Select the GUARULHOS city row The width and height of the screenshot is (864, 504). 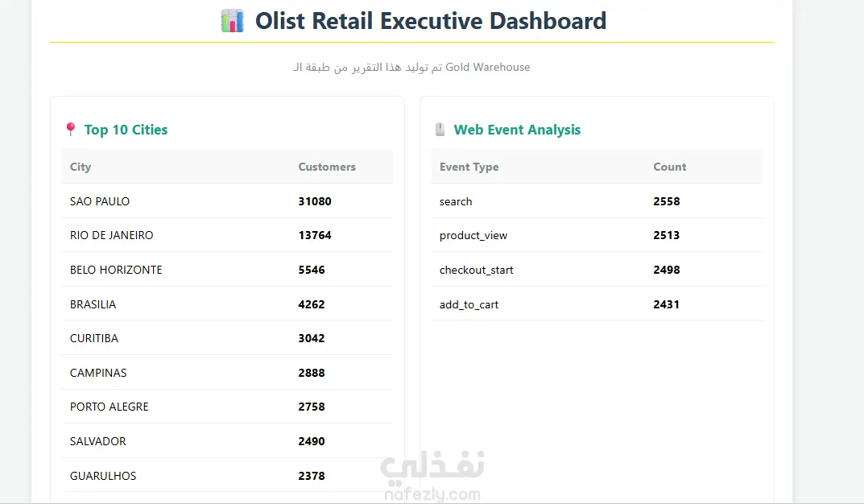click(227, 475)
